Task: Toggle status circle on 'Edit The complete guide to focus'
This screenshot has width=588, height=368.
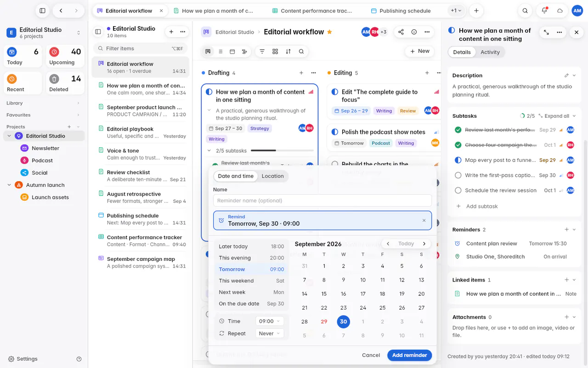Action: [x=334, y=92]
